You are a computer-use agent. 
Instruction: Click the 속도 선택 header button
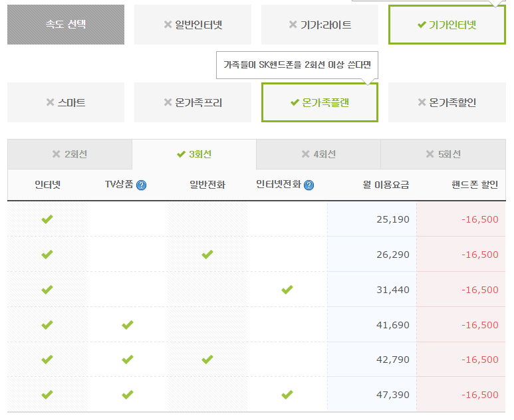(66, 25)
